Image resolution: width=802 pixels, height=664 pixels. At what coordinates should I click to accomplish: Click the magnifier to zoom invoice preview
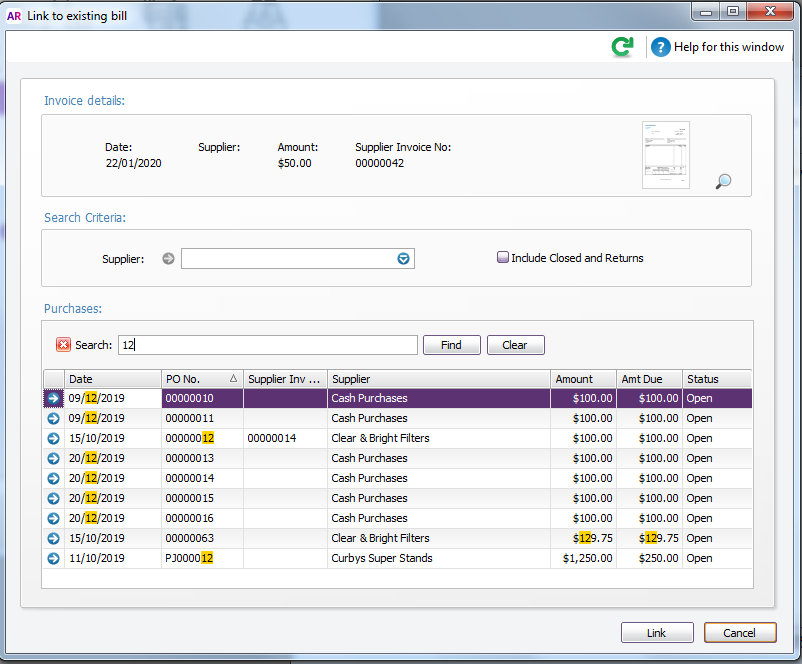(724, 181)
